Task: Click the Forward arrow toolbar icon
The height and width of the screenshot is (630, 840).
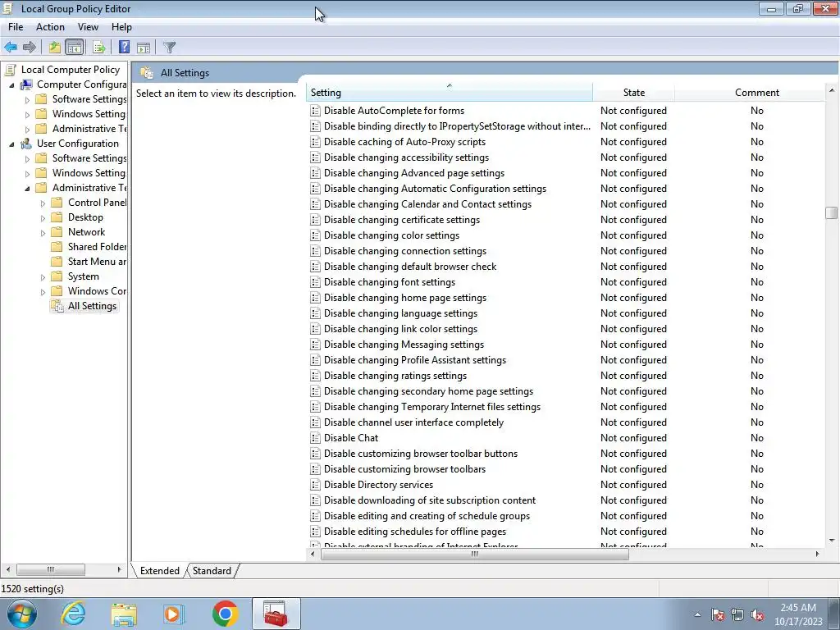Action: pos(30,47)
